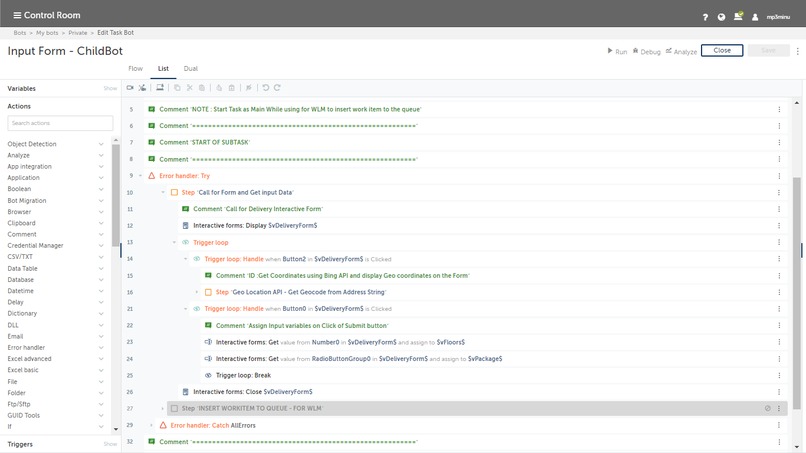Image resolution: width=806 pixels, height=453 pixels.
Task: Click the disabled indicator on INSERT WORKITEM step
Action: [767, 408]
